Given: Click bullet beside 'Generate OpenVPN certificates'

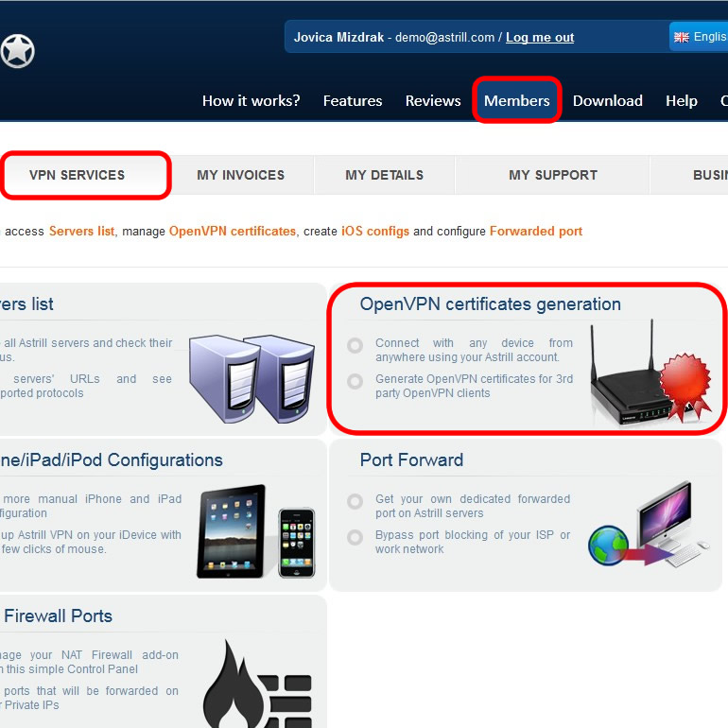Looking at the screenshot, I should pyautogui.click(x=355, y=381).
